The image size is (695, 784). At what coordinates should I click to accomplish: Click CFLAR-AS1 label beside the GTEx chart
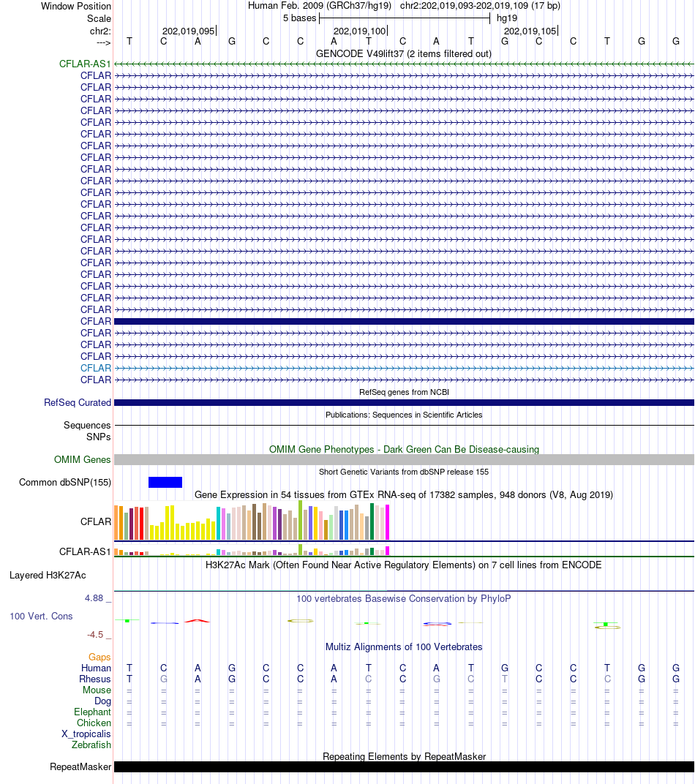[85, 551]
